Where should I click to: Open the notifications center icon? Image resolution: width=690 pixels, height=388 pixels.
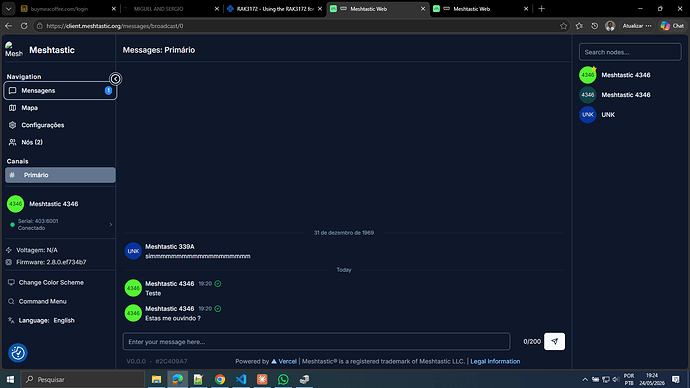tap(675, 379)
